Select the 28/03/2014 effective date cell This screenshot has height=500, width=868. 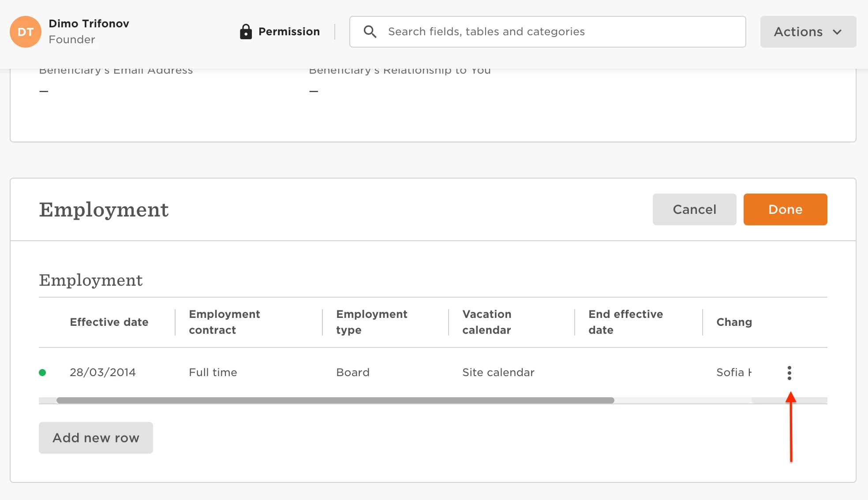coord(103,373)
